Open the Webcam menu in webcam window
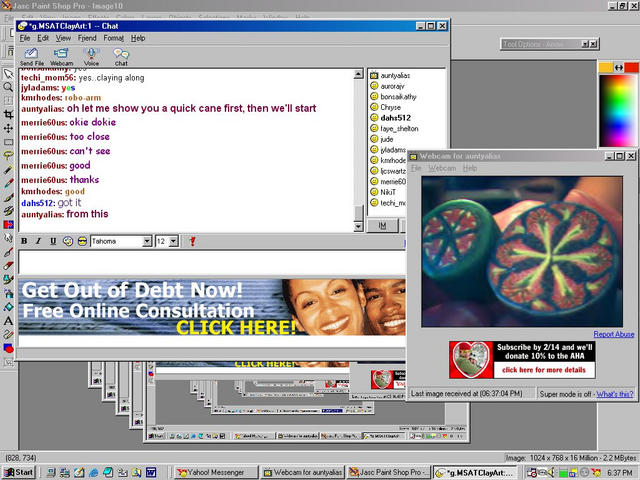This screenshot has width=640, height=480. tap(442, 168)
